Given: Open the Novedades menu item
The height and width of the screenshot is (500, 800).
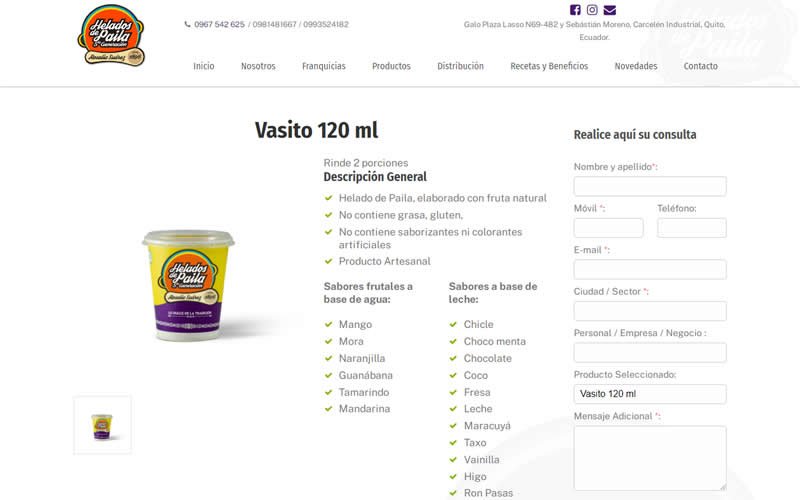Looking at the screenshot, I should point(636,66).
